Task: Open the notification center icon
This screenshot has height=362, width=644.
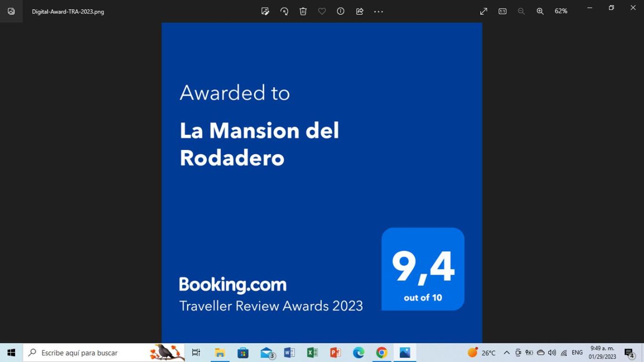Action: [x=629, y=353]
